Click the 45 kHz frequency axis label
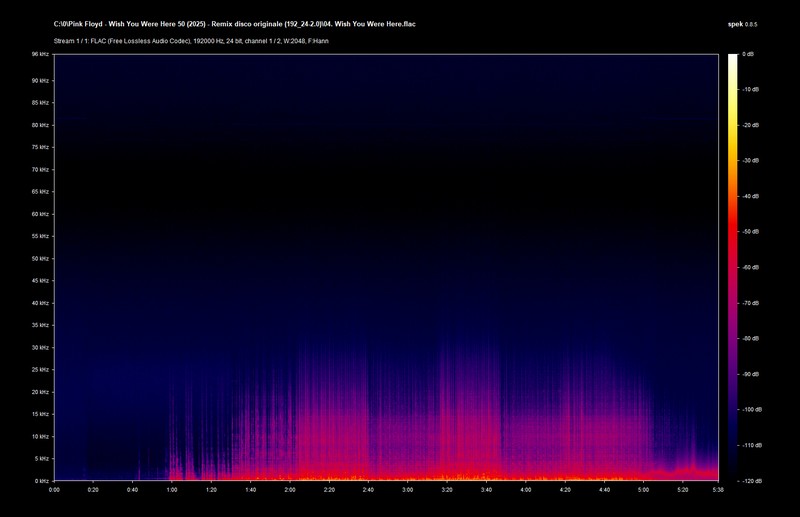Screen dimensions: 800x517 (x=40, y=281)
